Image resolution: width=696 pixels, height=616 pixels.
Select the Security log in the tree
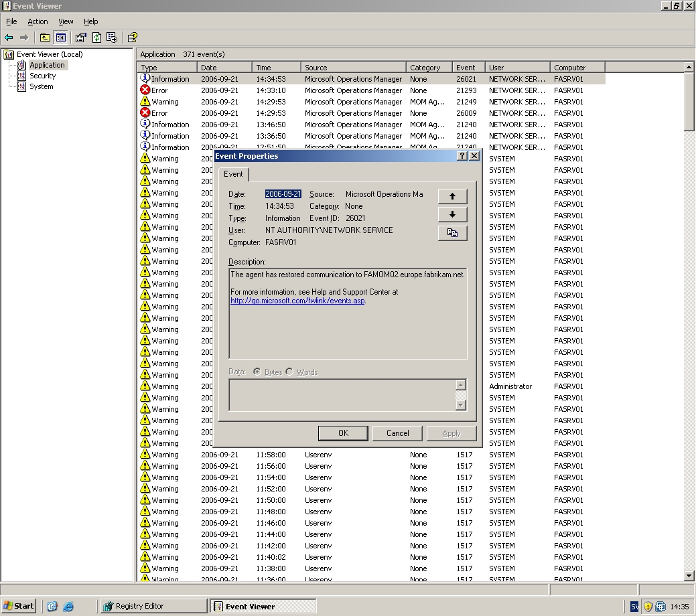coord(42,76)
